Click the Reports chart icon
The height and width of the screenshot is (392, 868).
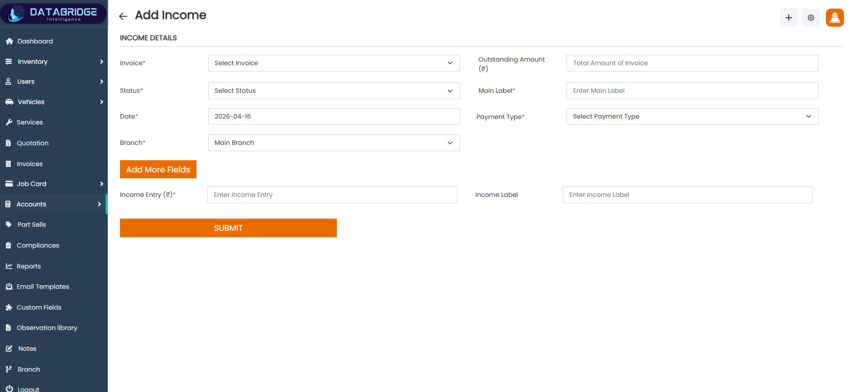coord(9,266)
